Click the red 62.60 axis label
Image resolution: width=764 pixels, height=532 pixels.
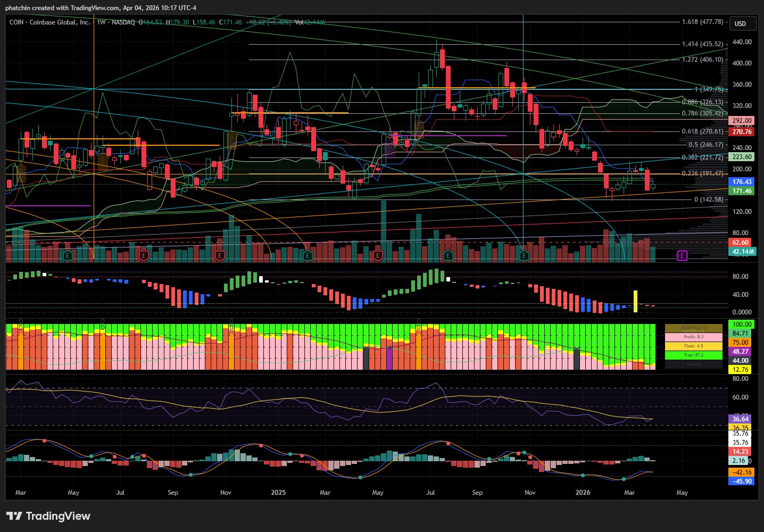tap(740, 243)
